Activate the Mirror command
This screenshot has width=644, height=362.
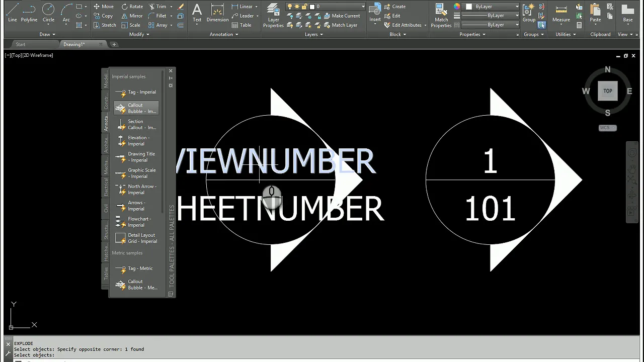pos(132,16)
